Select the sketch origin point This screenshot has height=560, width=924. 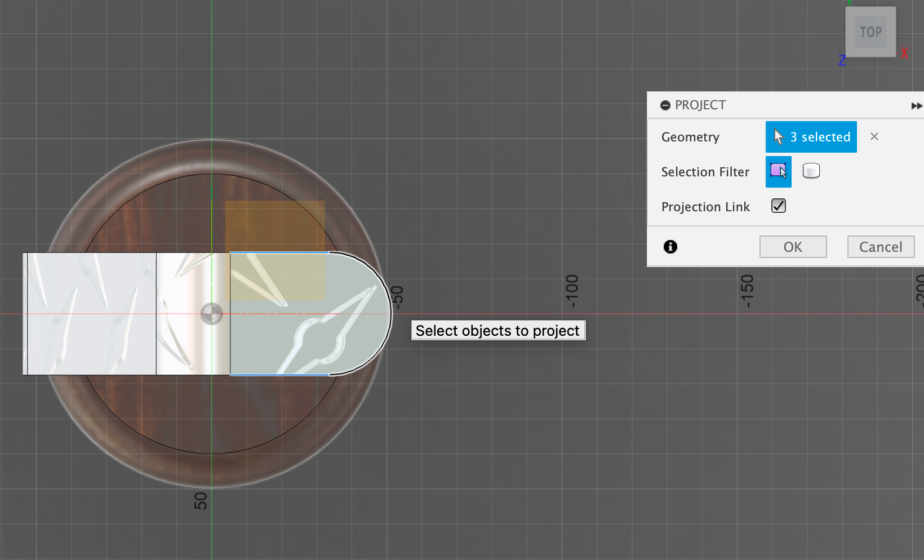(x=212, y=314)
